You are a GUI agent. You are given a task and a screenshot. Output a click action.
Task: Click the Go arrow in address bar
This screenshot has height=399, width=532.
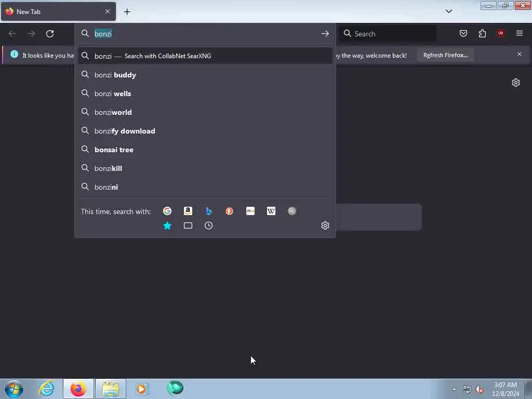tap(325, 34)
